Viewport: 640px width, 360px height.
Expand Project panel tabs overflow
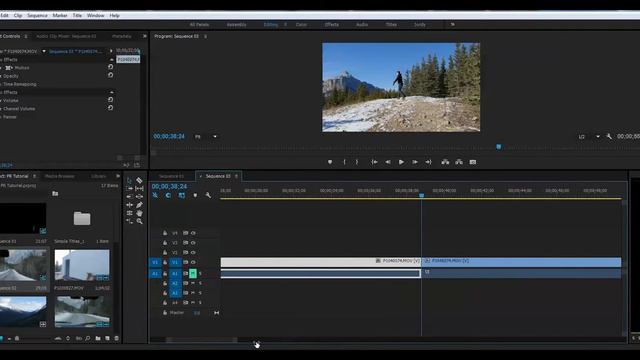pyautogui.click(x=118, y=176)
